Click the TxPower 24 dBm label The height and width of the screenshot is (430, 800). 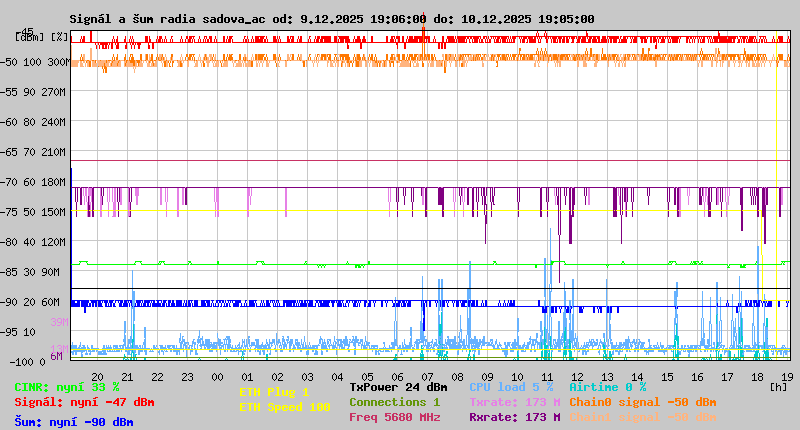coord(398,387)
